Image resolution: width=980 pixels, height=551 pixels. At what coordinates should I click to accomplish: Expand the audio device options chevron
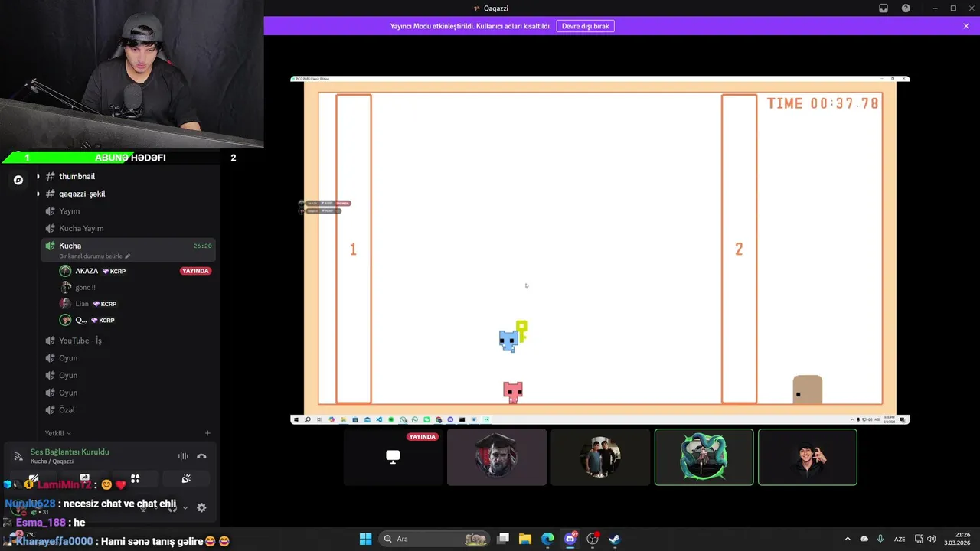[185, 507]
